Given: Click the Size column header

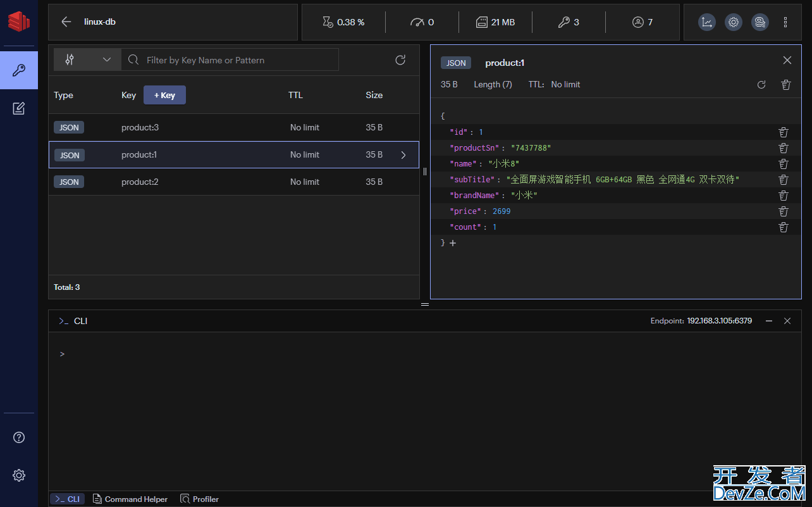Looking at the screenshot, I should 374,95.
